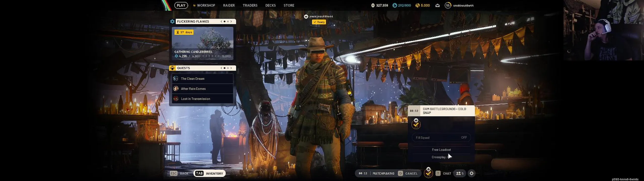Go to previous Flickering Flames page
The image size is (644, 181).
tap(221, 21)
